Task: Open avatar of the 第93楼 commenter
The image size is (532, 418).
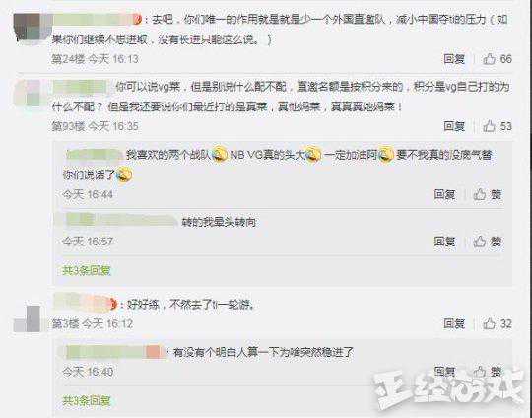Action: (x=30, y=93)
